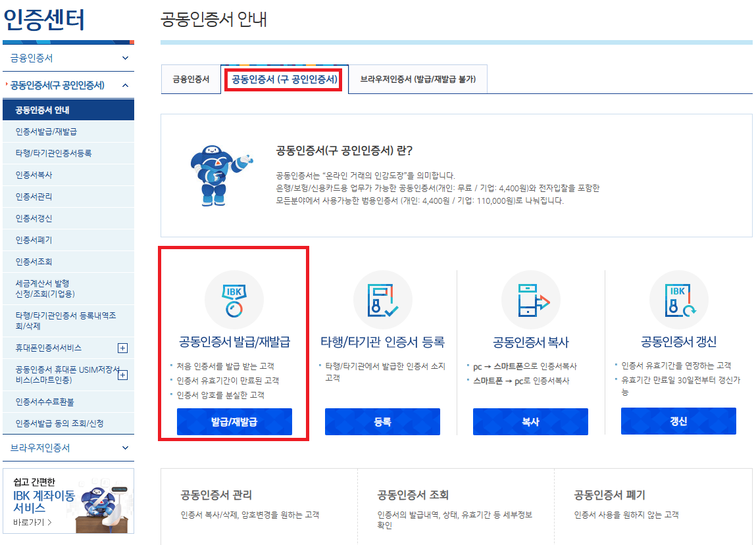Select 인증서갱신 in sidebar
Screen dimensions: 756x545
point(68,218)
